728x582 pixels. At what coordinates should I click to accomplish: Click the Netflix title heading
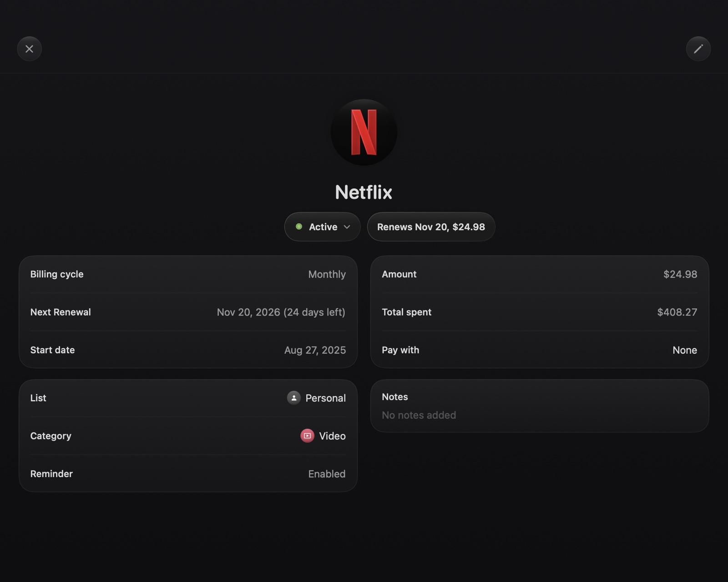364,192
